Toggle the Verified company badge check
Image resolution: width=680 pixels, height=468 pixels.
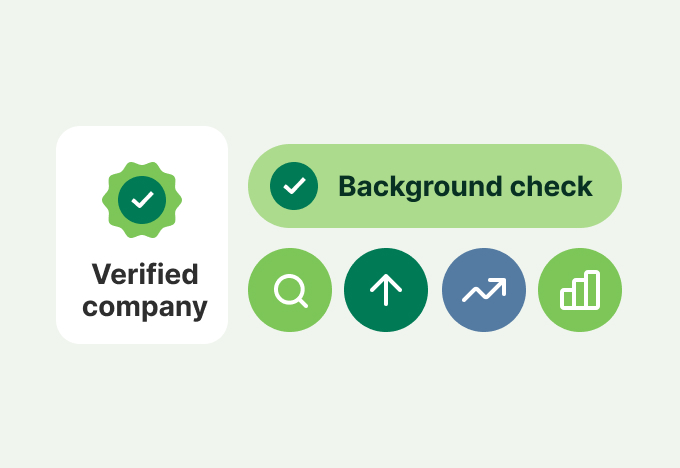coord(142,200)
